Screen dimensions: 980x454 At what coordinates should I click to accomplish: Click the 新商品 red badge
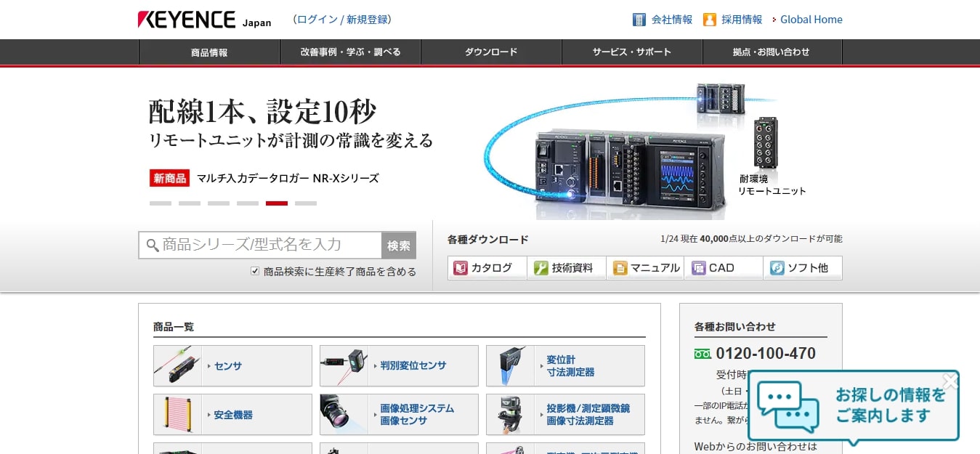point(170,178)
